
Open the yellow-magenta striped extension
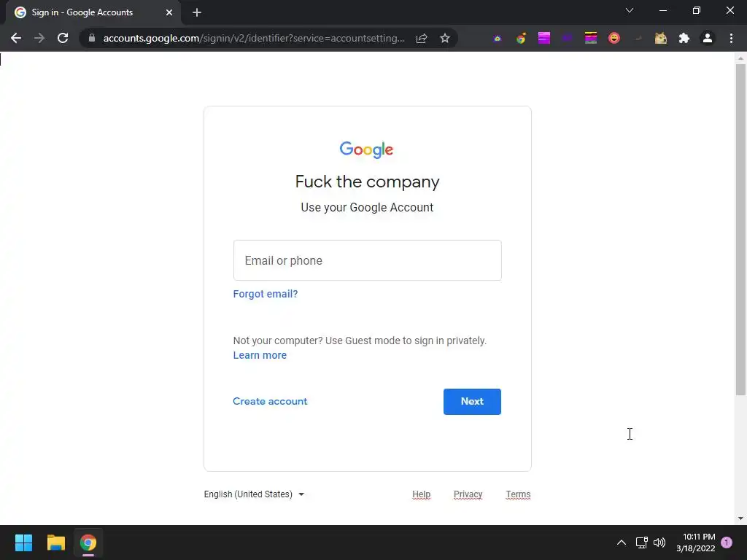point(591,38)
